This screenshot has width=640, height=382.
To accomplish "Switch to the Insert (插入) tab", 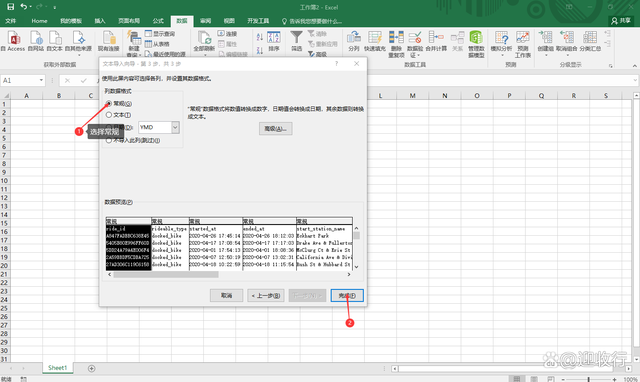I will coord(100,21).
